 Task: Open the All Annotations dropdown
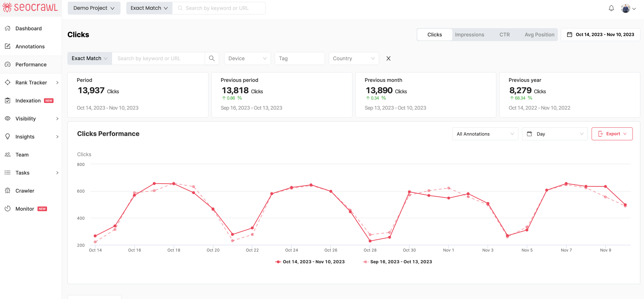[x=485, y=134]
